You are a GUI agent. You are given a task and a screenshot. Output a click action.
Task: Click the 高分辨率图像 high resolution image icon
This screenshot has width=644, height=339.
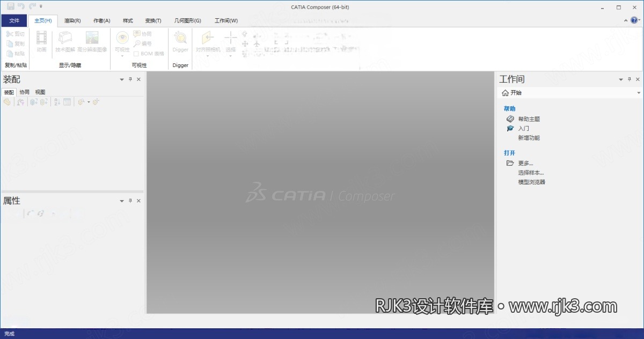click(92, 37)
